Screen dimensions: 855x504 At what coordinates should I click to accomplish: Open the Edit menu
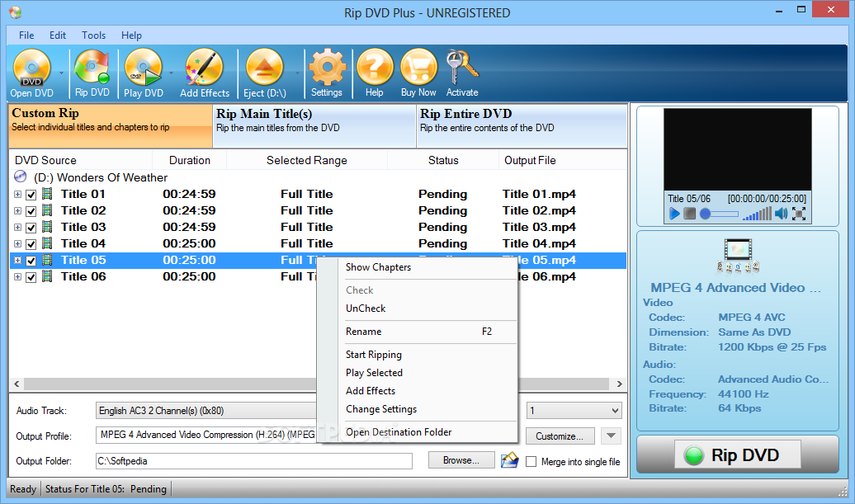click(57, 35)
